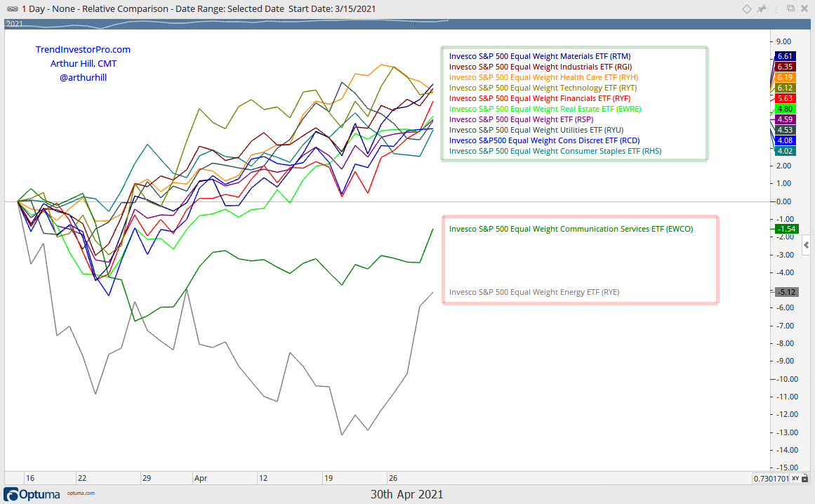Image resolution: width=815 pixels, height=504 pixels.
Task: Click the Optuma logo
Action: (x=32, y=494)
